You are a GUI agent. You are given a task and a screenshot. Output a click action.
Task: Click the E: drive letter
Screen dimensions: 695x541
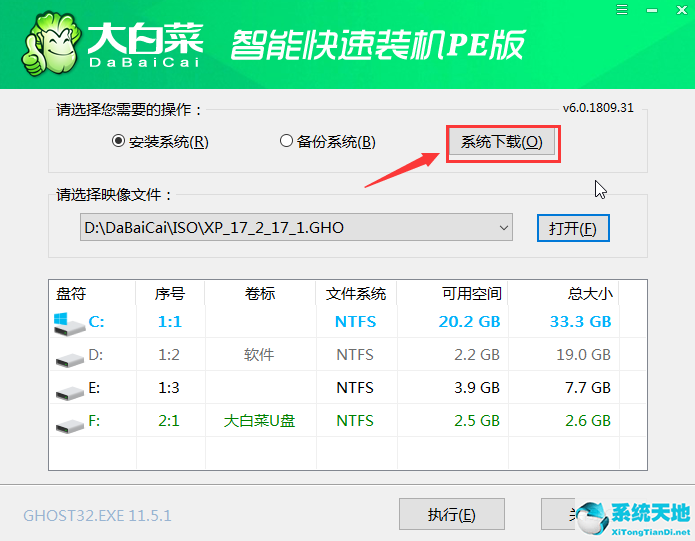[94, 388]
